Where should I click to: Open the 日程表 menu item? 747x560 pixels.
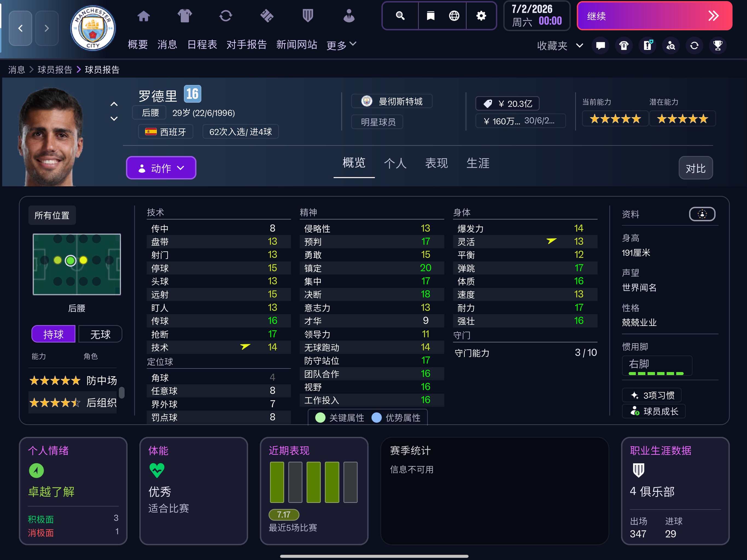coord(202,44)
